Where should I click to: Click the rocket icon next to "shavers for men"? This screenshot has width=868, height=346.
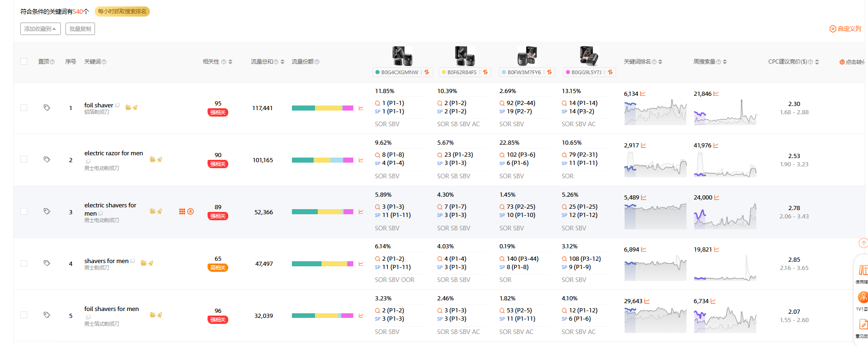pyautogui.click(x=150, y=263)
